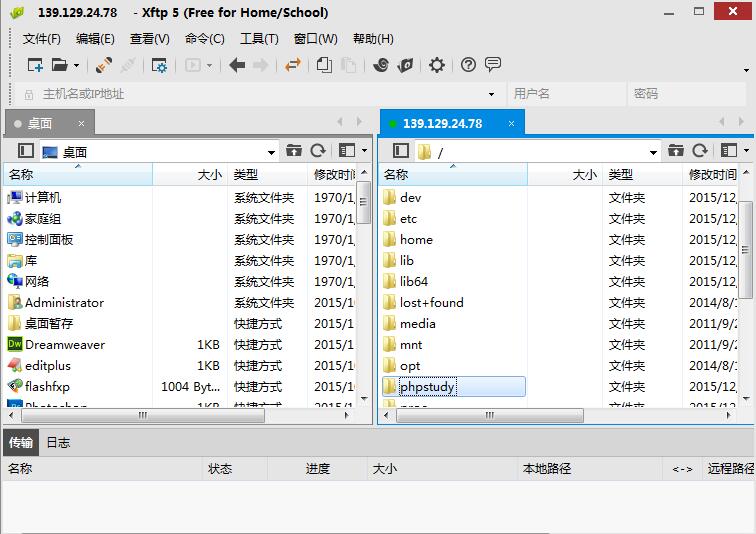Open Options with the gear icon

[437, 65]
